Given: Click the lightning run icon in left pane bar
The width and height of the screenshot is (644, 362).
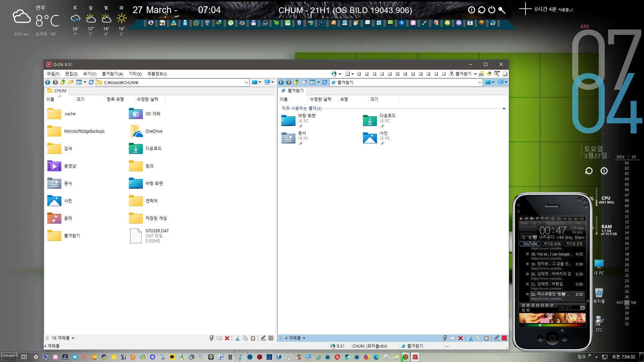Looking at the screenshot, I should [212, 338].
